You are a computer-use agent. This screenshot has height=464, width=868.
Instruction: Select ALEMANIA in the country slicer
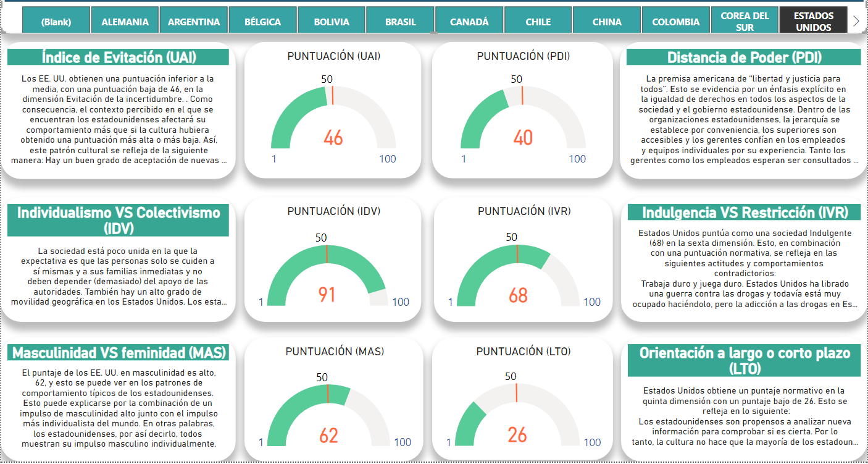(x=125, y=21)
